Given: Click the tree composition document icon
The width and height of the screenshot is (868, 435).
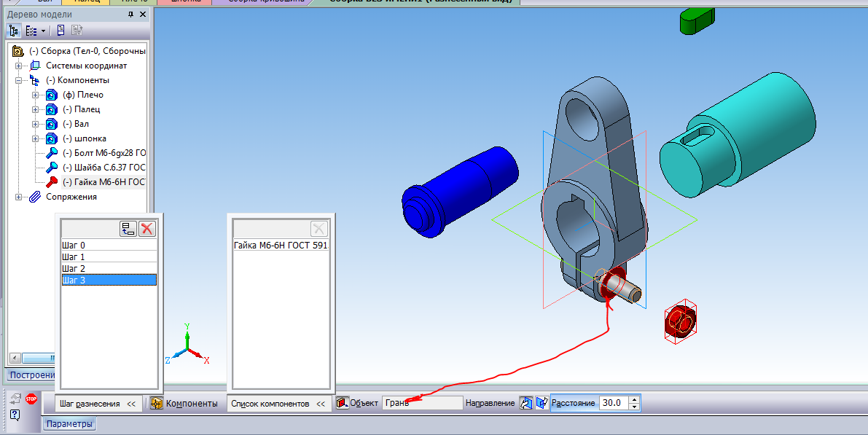Looking at the screenshot, I should pyautogui.click(x=60, y=31).
